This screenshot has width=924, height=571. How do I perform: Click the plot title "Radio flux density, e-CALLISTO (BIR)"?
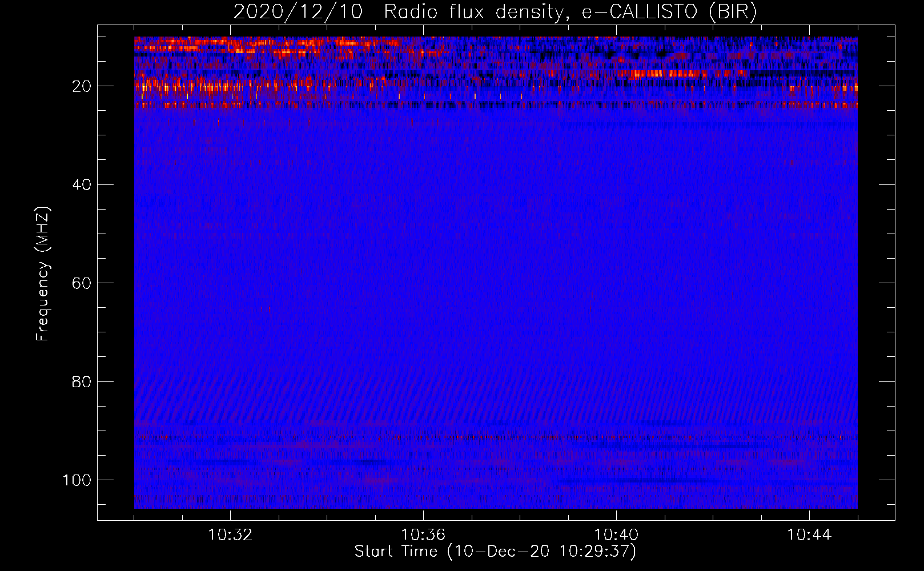[x=571, y=12]
